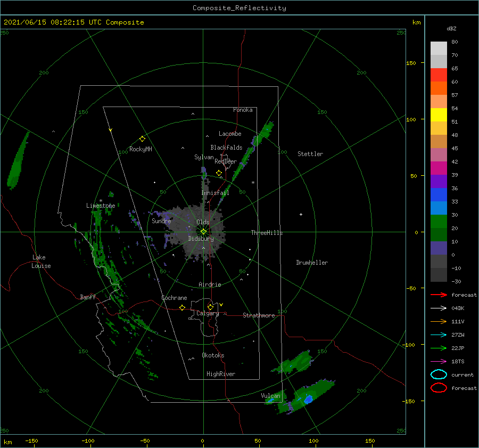
Task: Click the Calgary city label
Action: 208,313
